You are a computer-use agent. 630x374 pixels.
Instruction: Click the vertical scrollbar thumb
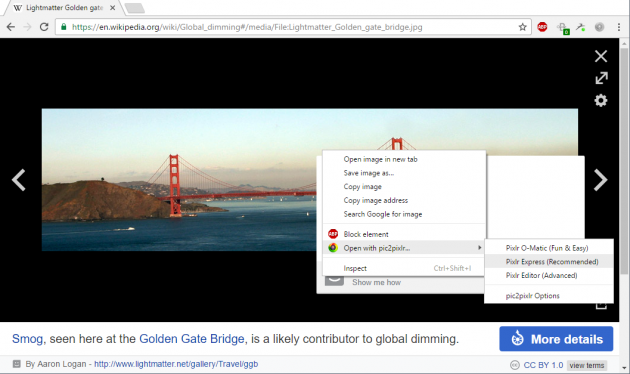click(x=624, y=161)
